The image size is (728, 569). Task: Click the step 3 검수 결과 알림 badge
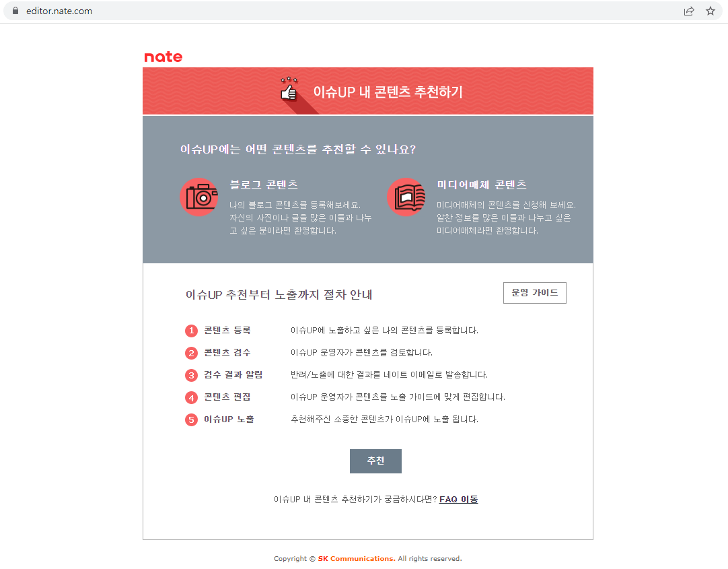(x=190, y=375)
